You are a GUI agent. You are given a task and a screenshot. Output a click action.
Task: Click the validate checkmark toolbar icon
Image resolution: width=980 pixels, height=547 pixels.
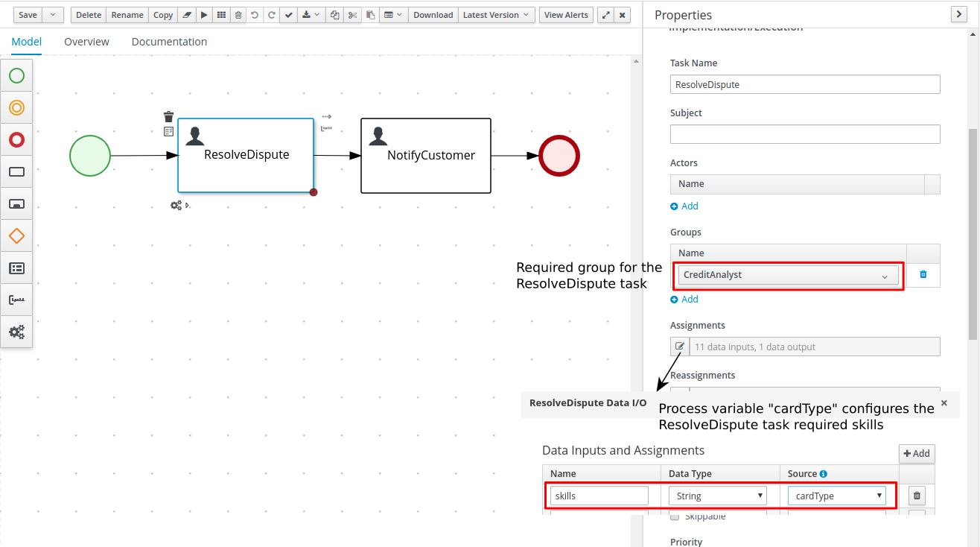288,15
